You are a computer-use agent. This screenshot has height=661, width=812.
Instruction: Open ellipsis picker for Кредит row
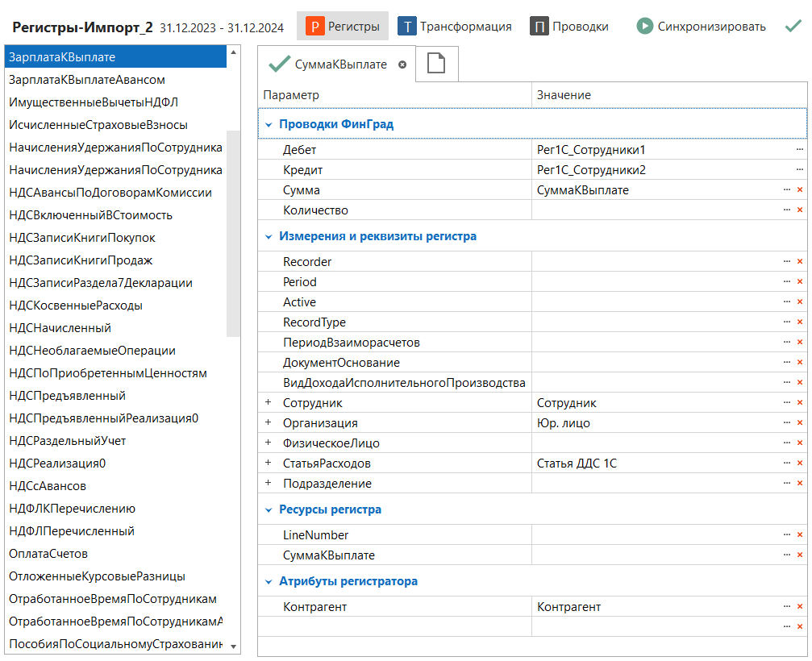799,170
